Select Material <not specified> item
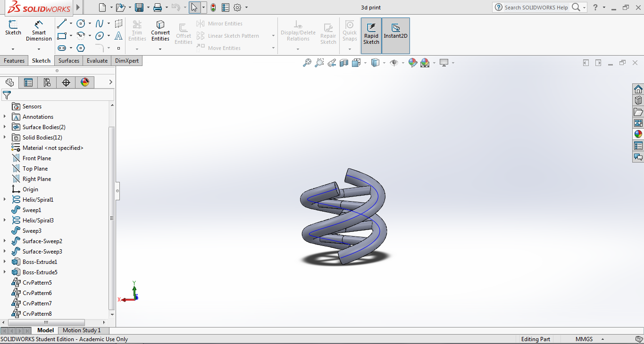Screen dimensions: 644x344 point(53,148)
